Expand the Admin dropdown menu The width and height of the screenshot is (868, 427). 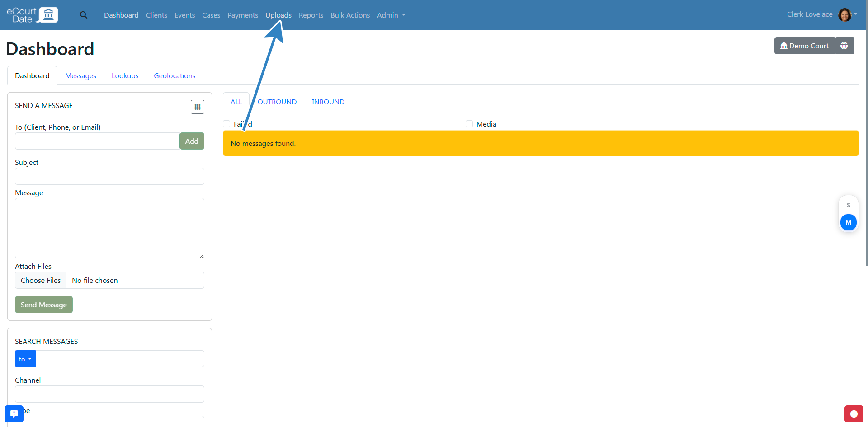click(x=391, y=15)
